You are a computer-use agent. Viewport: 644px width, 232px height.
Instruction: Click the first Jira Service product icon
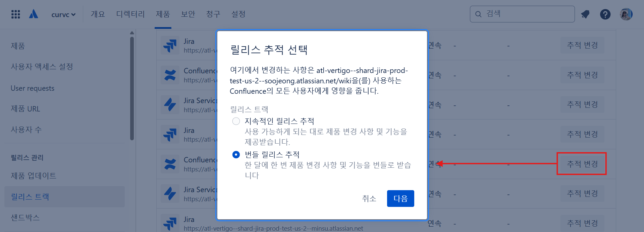(x=170, y=105)
